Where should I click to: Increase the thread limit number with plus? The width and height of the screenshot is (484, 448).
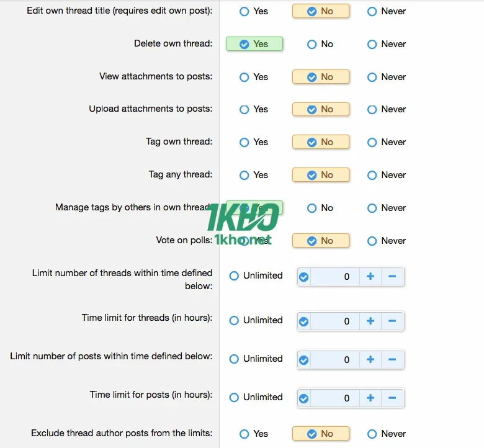(x=370, y=277)
